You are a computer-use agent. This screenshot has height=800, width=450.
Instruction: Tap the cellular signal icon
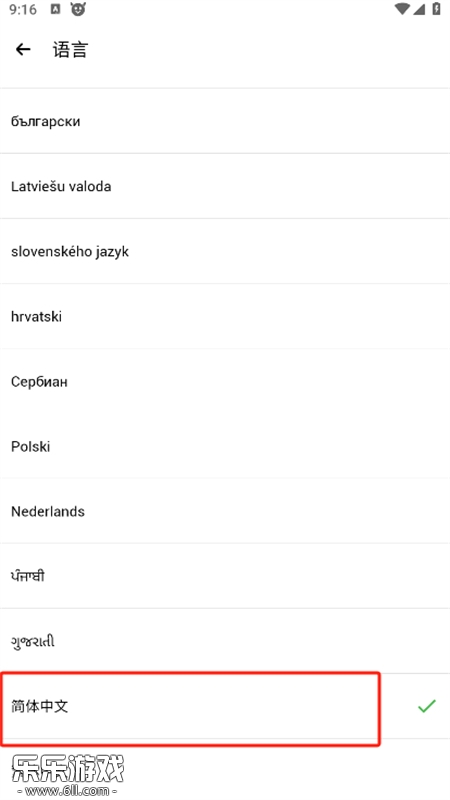419,9
